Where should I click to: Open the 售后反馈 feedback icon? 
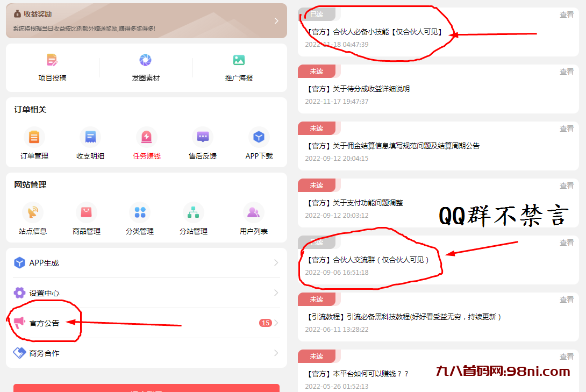pos(203,137)
